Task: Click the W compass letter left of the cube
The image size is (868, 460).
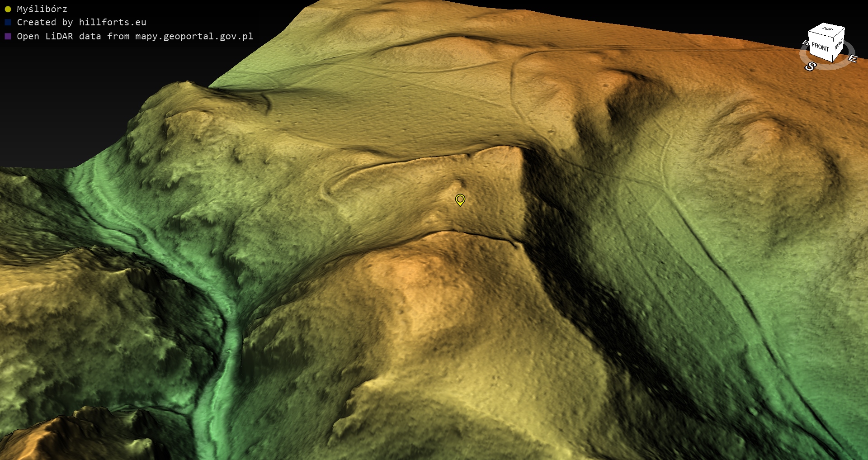Action: coord(805,43)
